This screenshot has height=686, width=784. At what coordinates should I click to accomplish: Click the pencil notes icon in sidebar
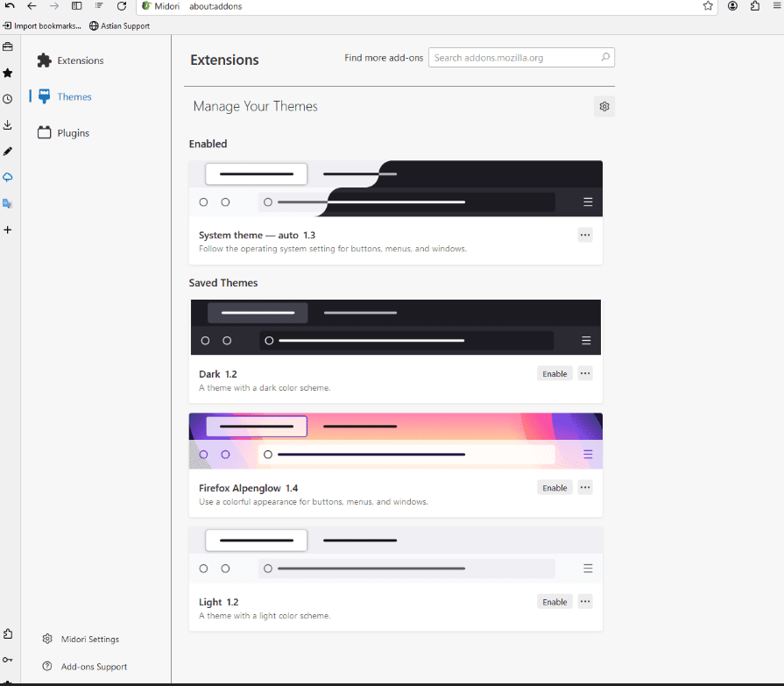coord(8,151)
